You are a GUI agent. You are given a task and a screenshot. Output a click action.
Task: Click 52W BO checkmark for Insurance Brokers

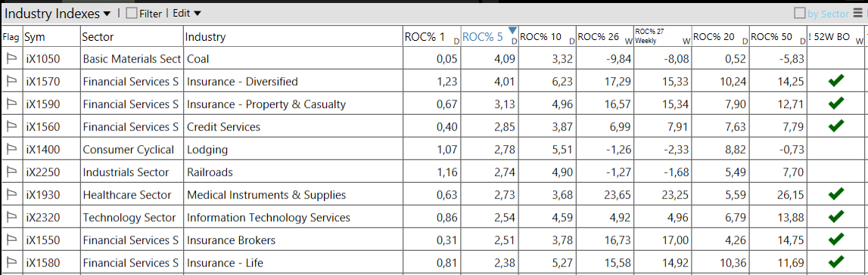click(x=836, y=239)
